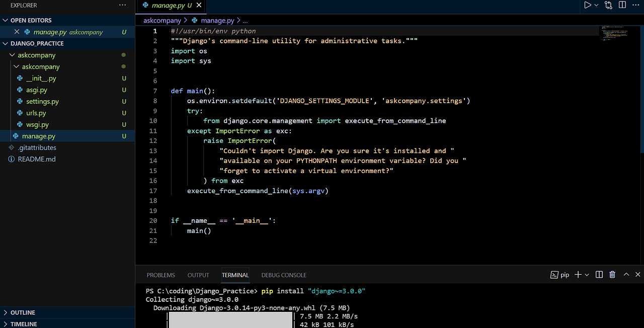Switch to the OUTPUT panel tab

198,275
